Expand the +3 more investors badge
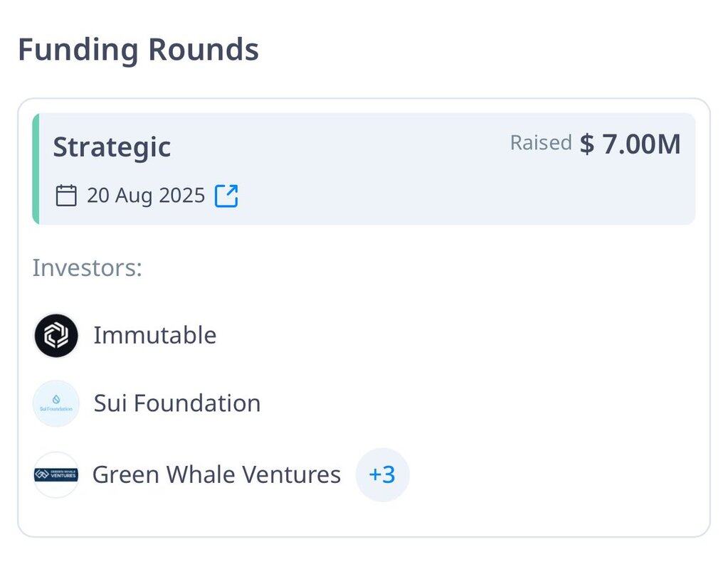 click(x=382, y=475)
